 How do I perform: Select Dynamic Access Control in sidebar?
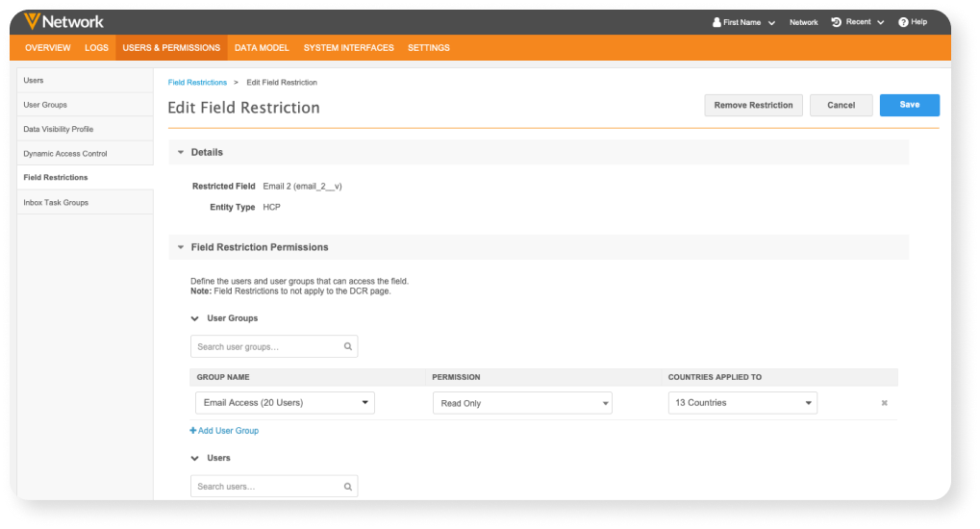tap(65, 154)
